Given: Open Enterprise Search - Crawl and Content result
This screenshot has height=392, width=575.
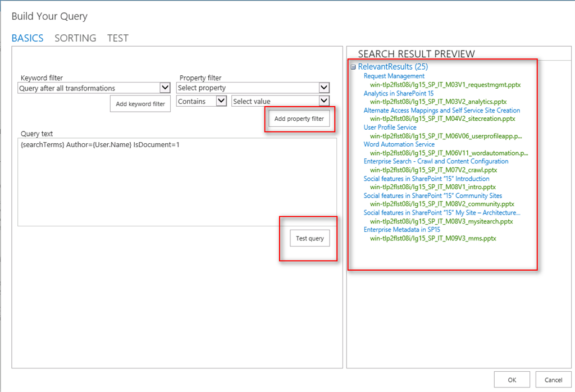Looking at the screenshot, I should (x=436, y=161).
